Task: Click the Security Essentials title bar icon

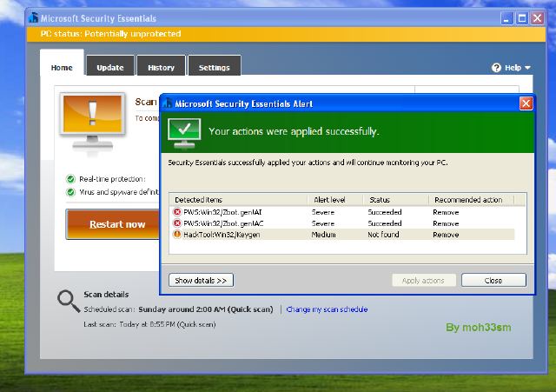Action: click(34, 17)
